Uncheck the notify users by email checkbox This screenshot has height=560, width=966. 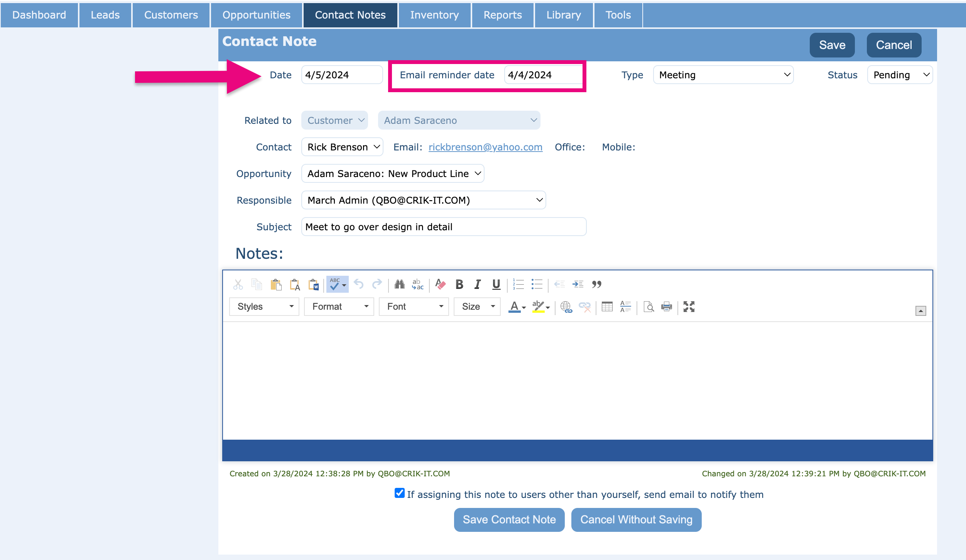399,493
